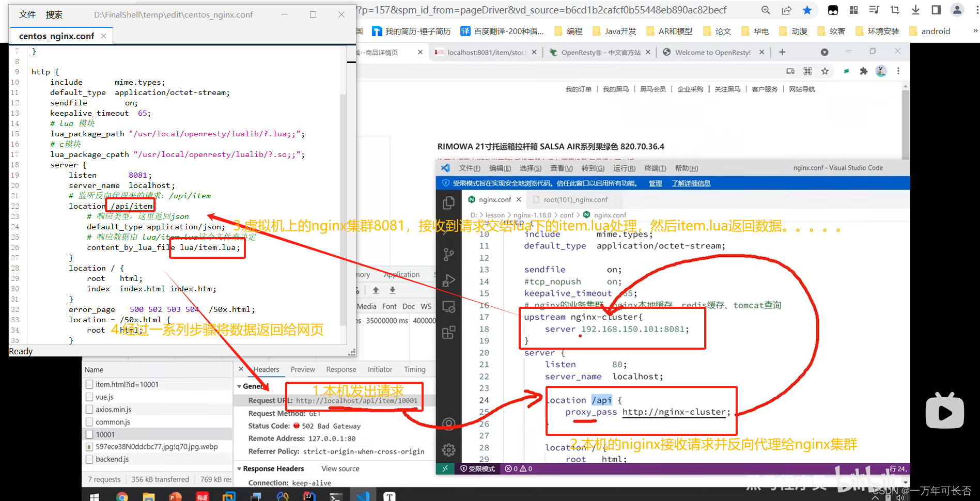
Task: Open the Java开发 bookmark folder
Action: (x=614, y=31)
